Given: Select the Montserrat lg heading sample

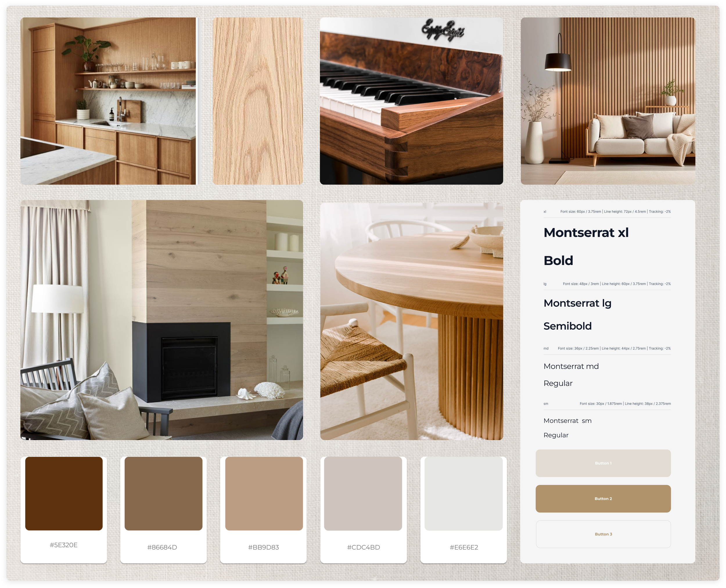Looking at the screenshot, I should (x=577, y=303).
